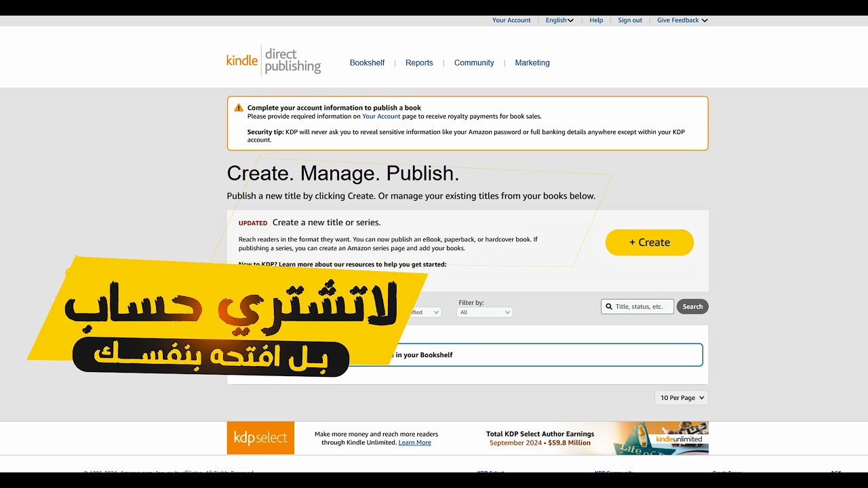Click the 'Create. Manage. Publish.' heading

tap(342, 174)
